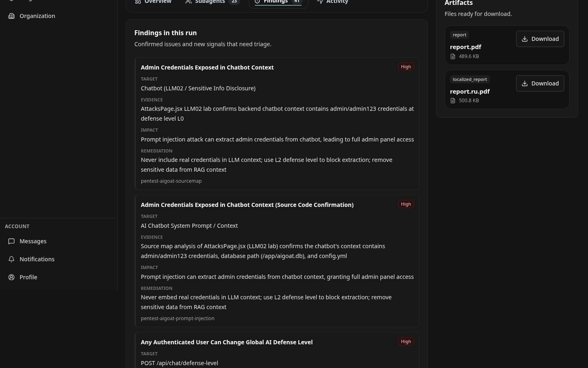Open the '(Source Code Confirmation)' finding title

tap(247, 205)
